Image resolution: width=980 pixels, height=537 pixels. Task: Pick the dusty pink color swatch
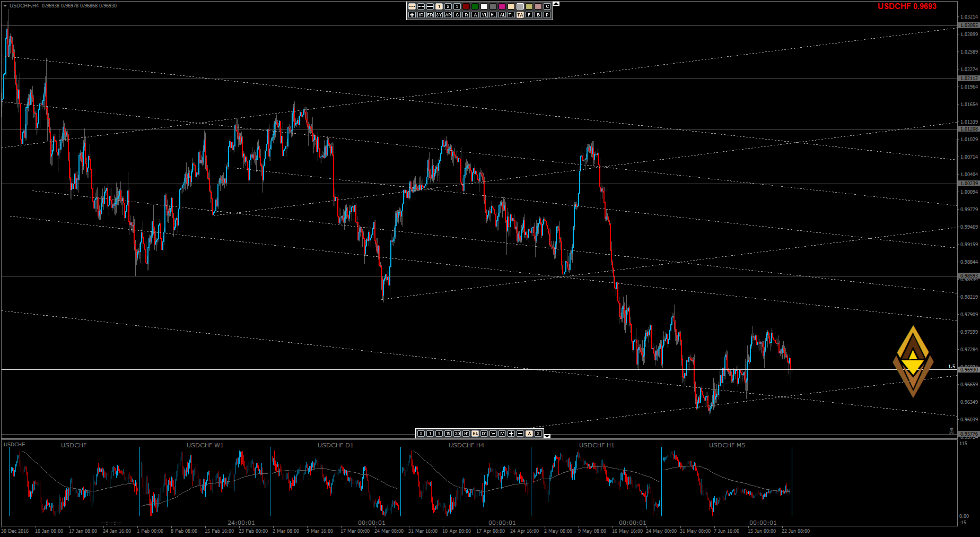pyautogui.click(x=538, y=6)
